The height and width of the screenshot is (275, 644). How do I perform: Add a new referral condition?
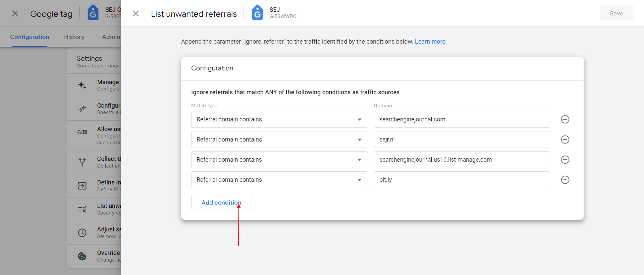tap(221, 203)
